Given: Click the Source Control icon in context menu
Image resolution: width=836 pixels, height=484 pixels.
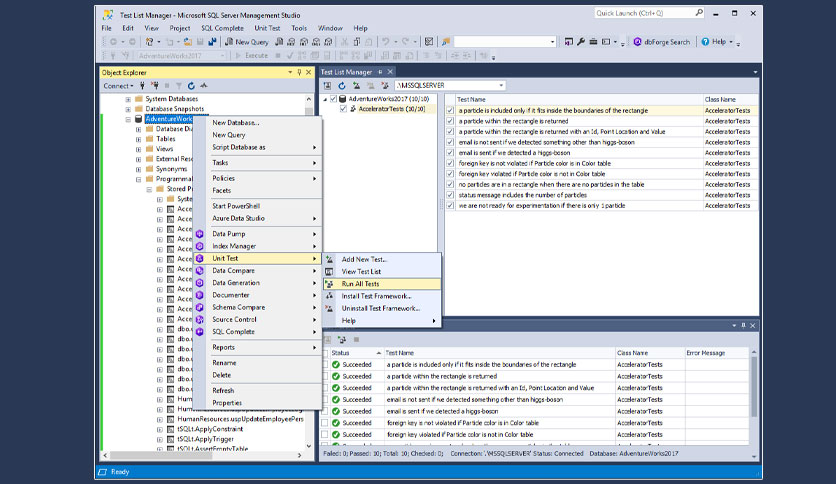Looking at the screenshot, I should click(199, 320).
